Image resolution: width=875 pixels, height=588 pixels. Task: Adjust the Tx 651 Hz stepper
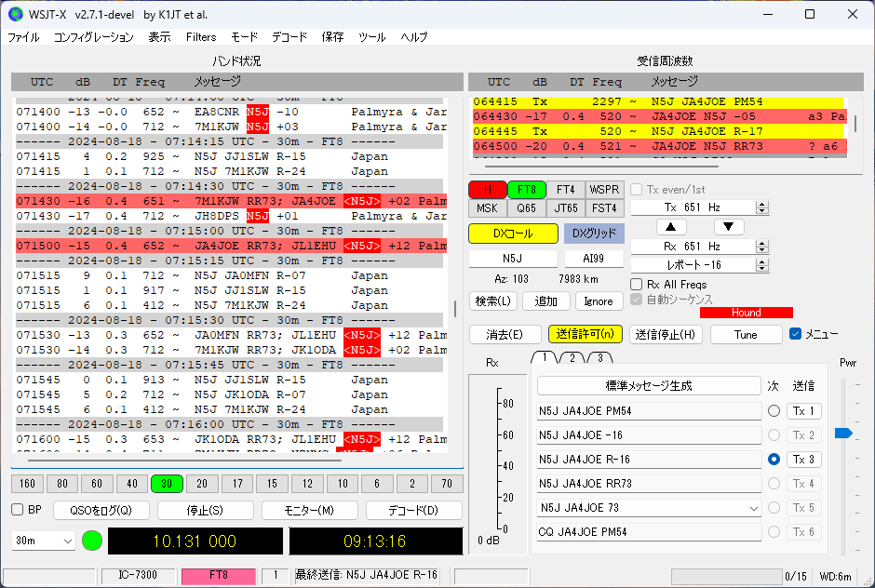click(x=761, y=207)
